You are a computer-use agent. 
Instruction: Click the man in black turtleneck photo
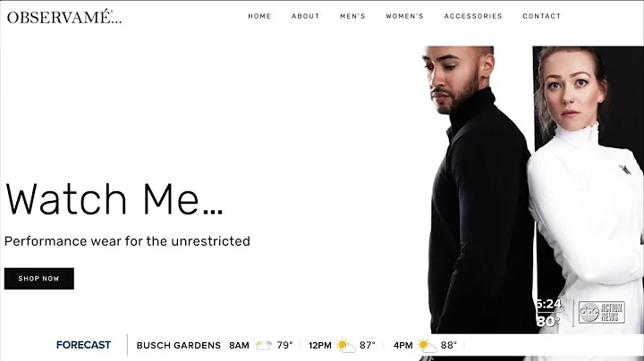(477, 189)
